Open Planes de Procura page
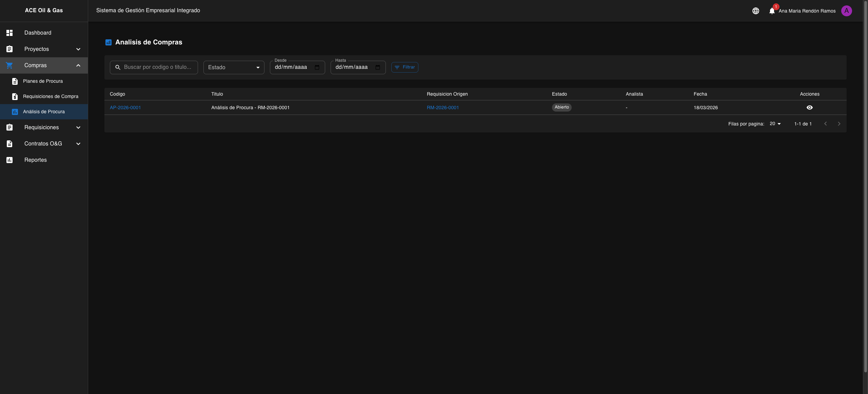The image size is (868, 394). tap(43, 81)
